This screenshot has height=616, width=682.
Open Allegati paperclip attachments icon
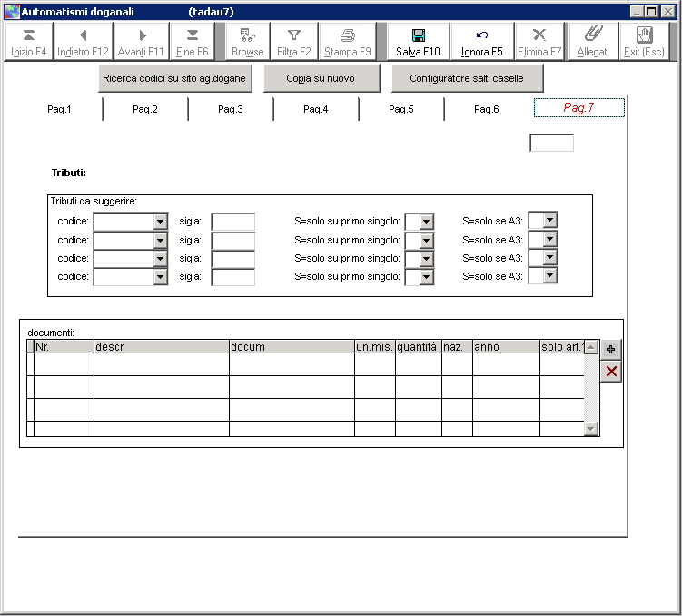pyautogui.click(x=593, y=35)
